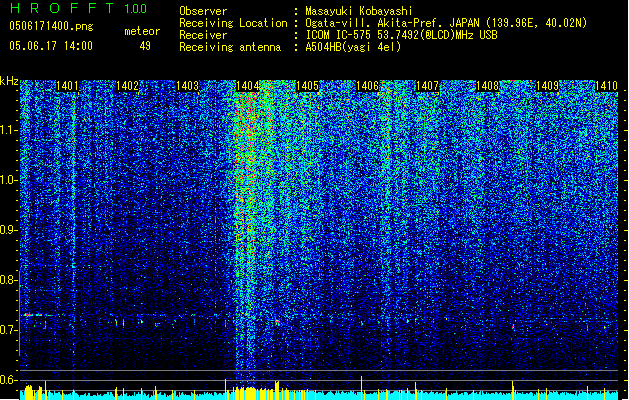Screen dimensions: 629x400
Task: Click the 1404 time marker
Action: pyautogui.click(x=248, y=86)
